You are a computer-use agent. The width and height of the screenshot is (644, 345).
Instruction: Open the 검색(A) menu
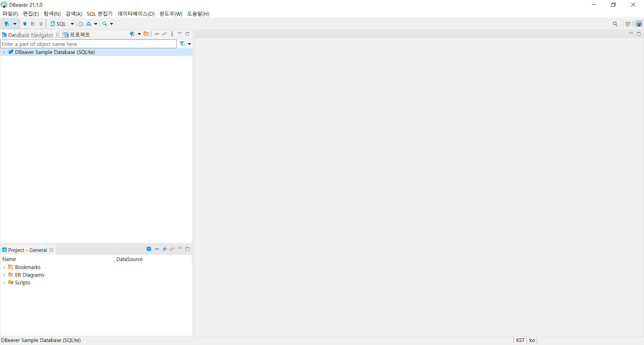74,14
